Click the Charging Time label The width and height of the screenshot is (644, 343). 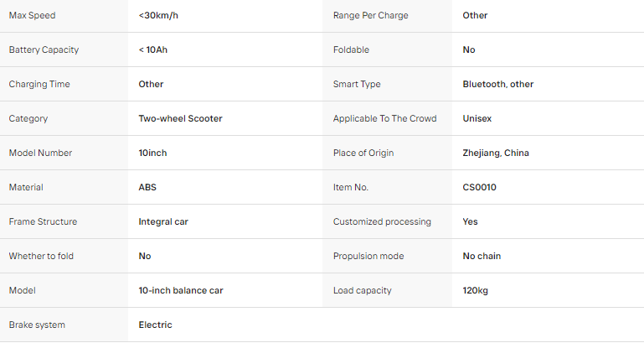(x=39, y=85)
